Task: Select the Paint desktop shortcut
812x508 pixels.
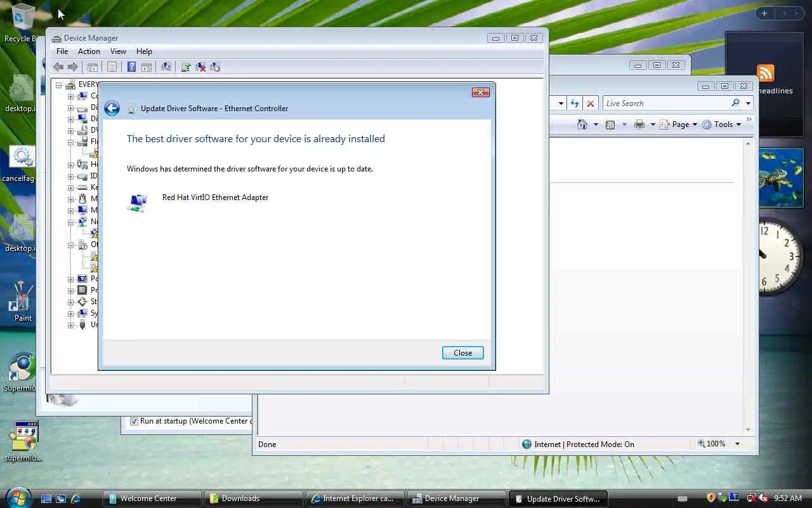Action: click(23, 302)
